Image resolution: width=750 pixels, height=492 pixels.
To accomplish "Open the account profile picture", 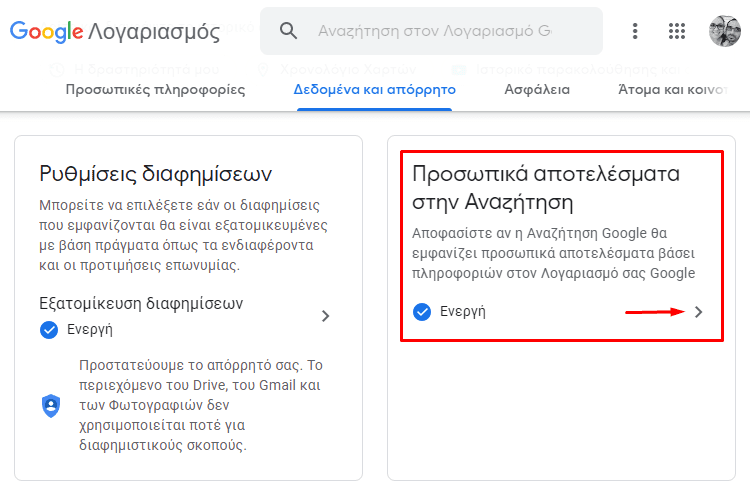I will coord(724,31).
